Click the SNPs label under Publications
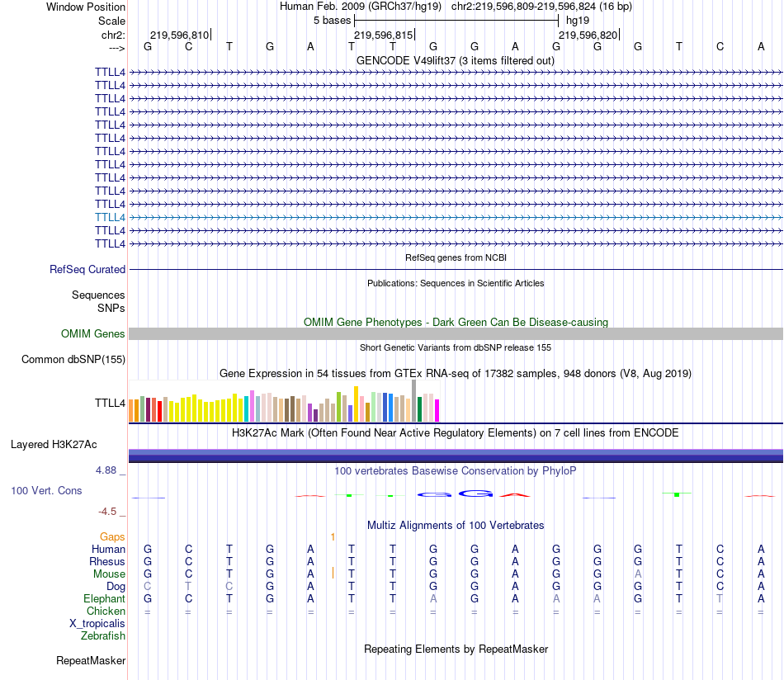Viewport: 784px width, 680px height. (111, 309)
